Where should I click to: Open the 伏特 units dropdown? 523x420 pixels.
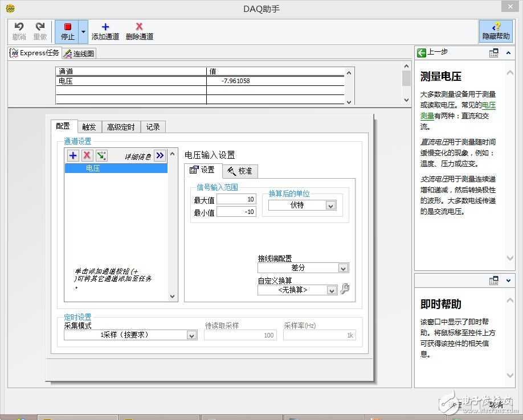click(330, 205)
